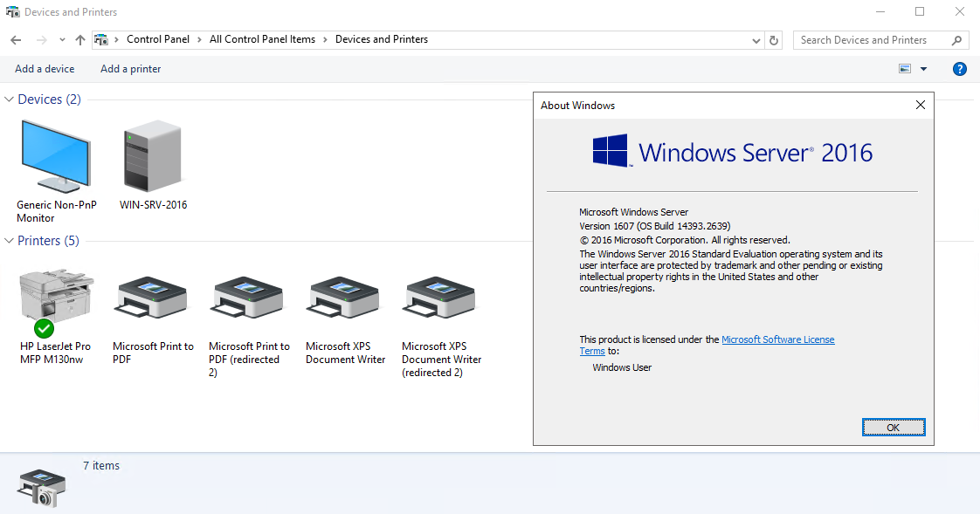Collapse the Devices (2) group
This screenshot has height=514, width=980.
pos(10,99)
